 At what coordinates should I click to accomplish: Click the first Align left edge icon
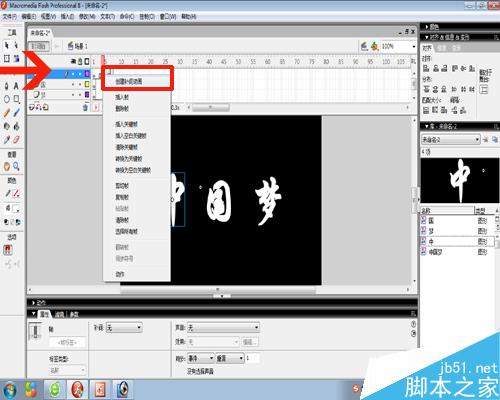426,68
